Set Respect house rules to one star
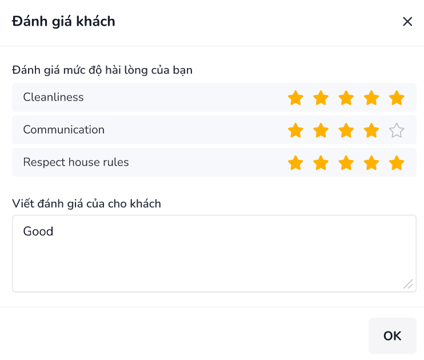424x360 pixels. point(296,163)
